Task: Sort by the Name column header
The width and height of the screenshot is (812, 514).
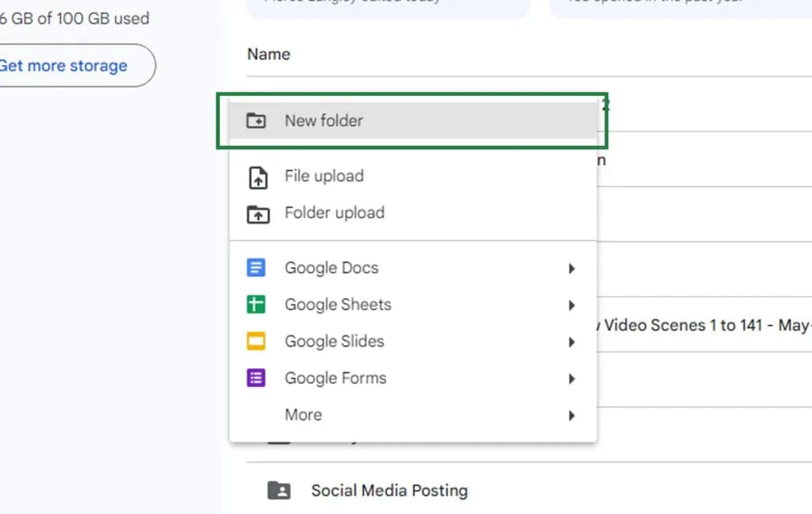Action: pos(268,54)
